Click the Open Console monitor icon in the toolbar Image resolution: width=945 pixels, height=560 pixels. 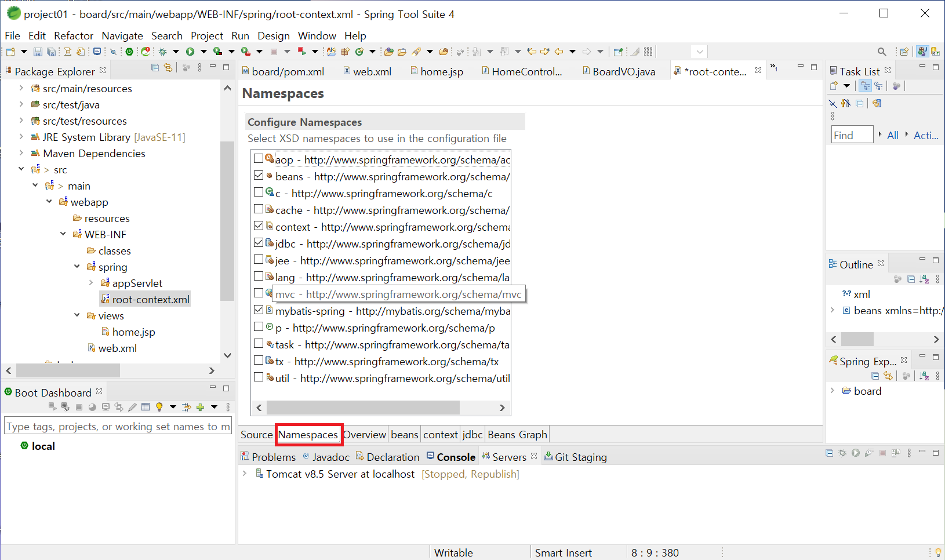(x=97, y=52)
